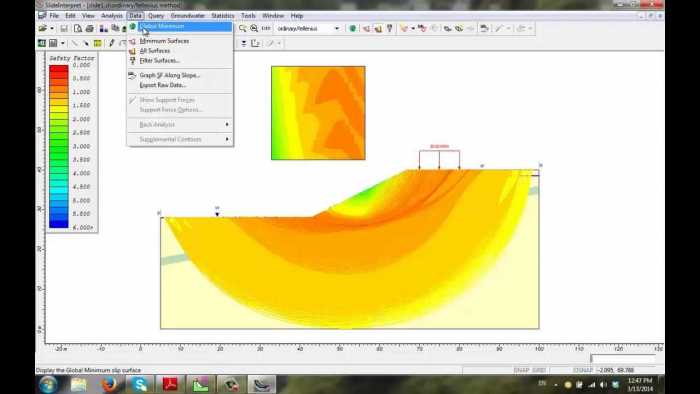Viewport: 700px width, 394px height.
Task: Click the zoom-in magnifier toolbar icon
Action: [x=254, y=29]
